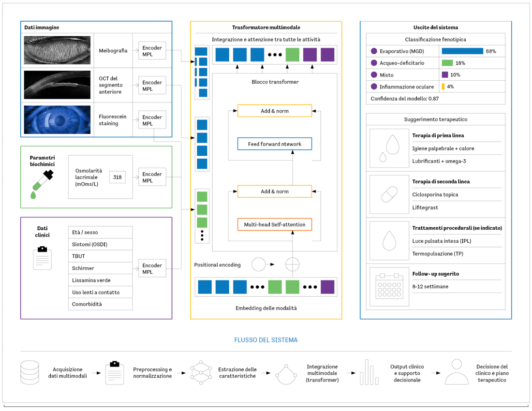Click the person silhouette icon for clinician decision

[457, 372]
